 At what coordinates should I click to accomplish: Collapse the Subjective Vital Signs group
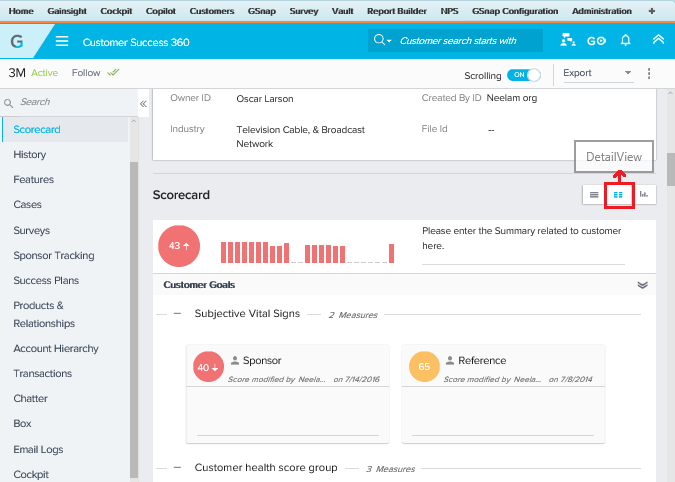tap(177, 314)
